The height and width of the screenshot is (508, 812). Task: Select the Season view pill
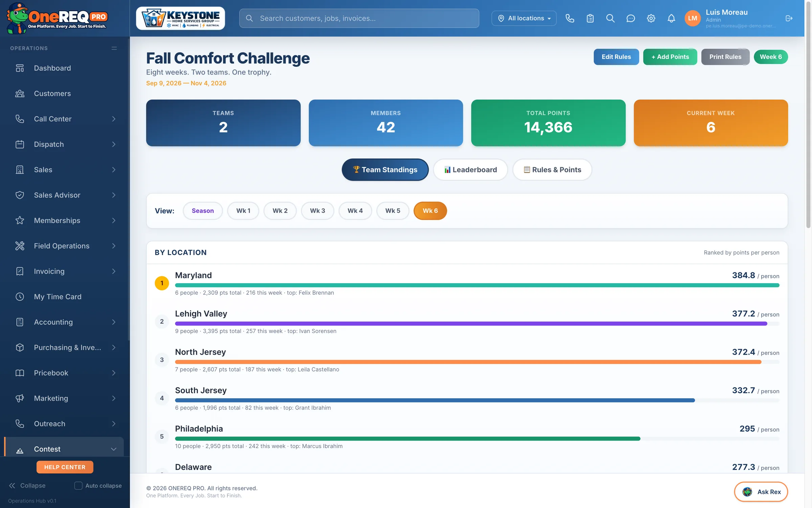pos(203,211)
